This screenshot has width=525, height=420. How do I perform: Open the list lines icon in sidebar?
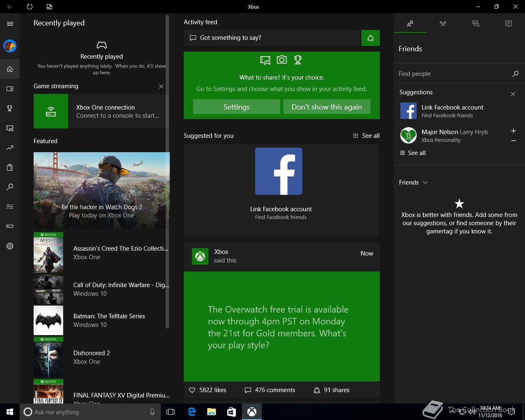(10, 206)
